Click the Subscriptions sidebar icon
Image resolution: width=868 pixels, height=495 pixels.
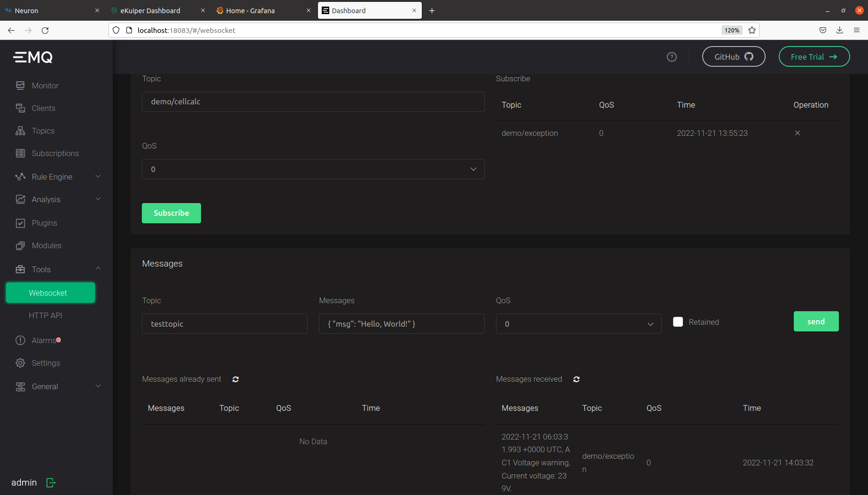tap(20, 153)
